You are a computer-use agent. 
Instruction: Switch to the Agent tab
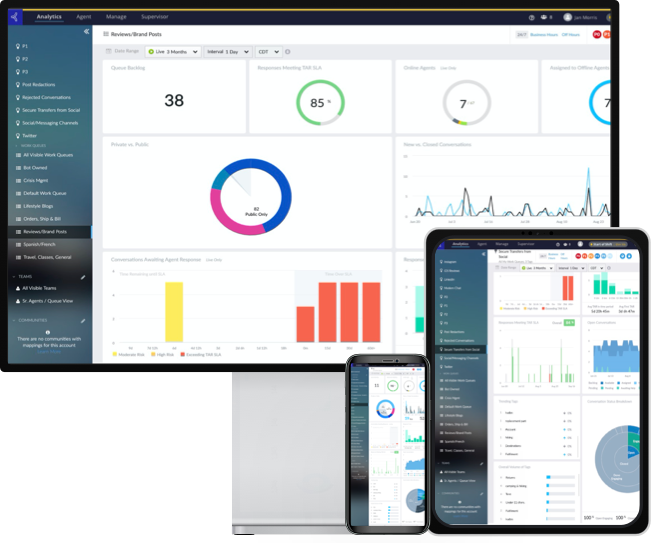tap(84, 17)
